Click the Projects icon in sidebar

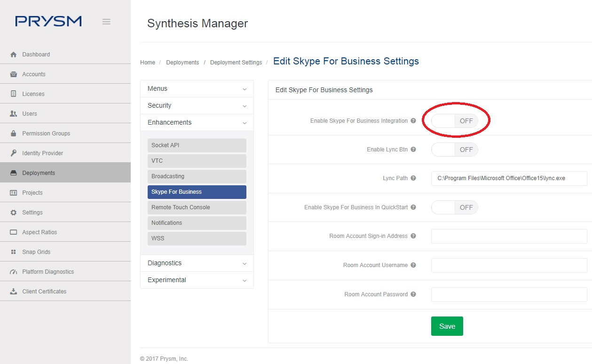14,193
